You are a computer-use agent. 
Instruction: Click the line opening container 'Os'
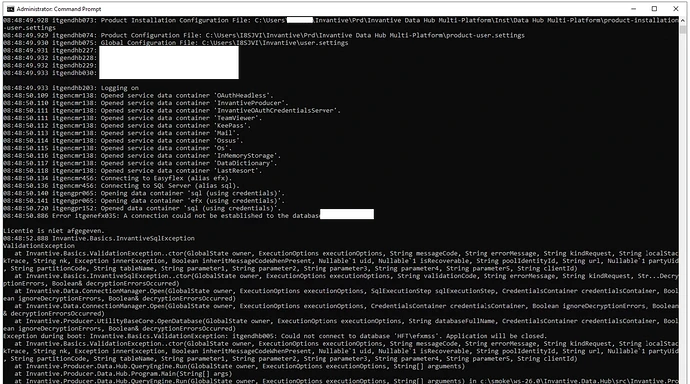(x=117, y=148)
